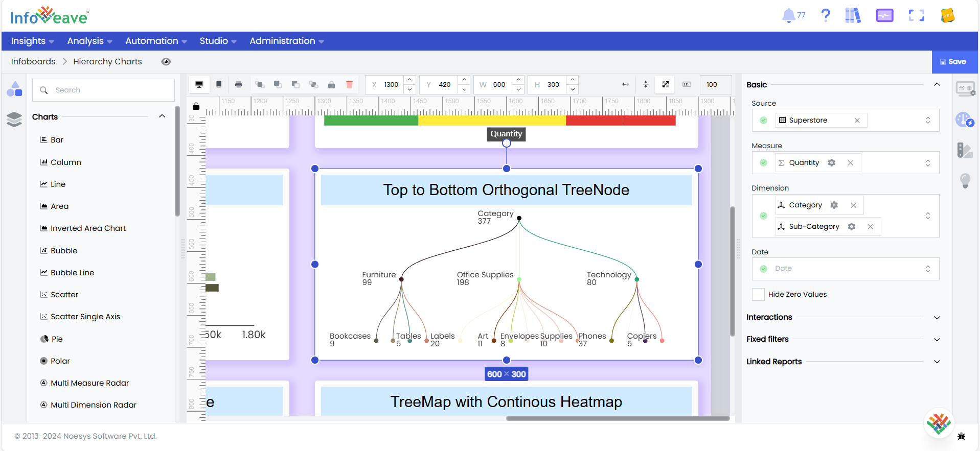Enter fullscreen mode via top bar icon
Viewport: 980px width, 451px height.
tap(917, 15)
